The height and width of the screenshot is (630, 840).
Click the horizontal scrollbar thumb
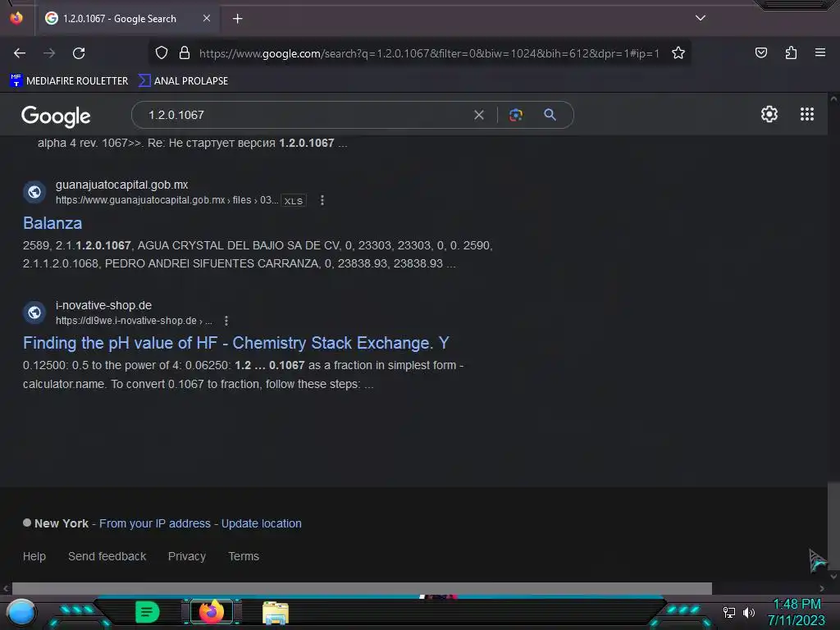[x=362, y=588]
